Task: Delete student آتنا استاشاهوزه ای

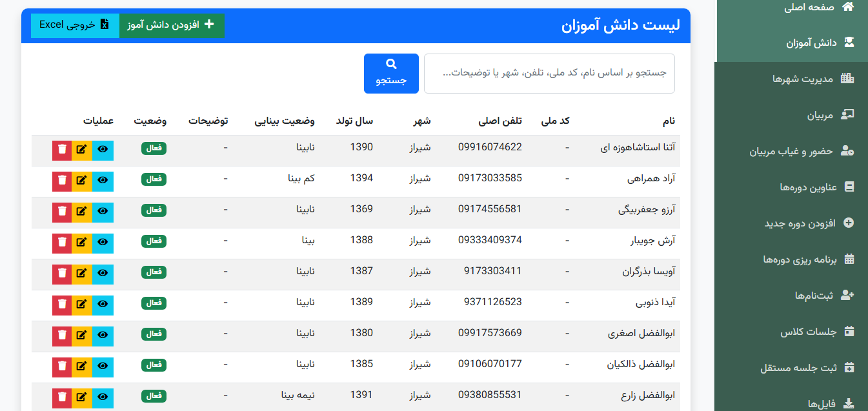Action: (62, 150)
